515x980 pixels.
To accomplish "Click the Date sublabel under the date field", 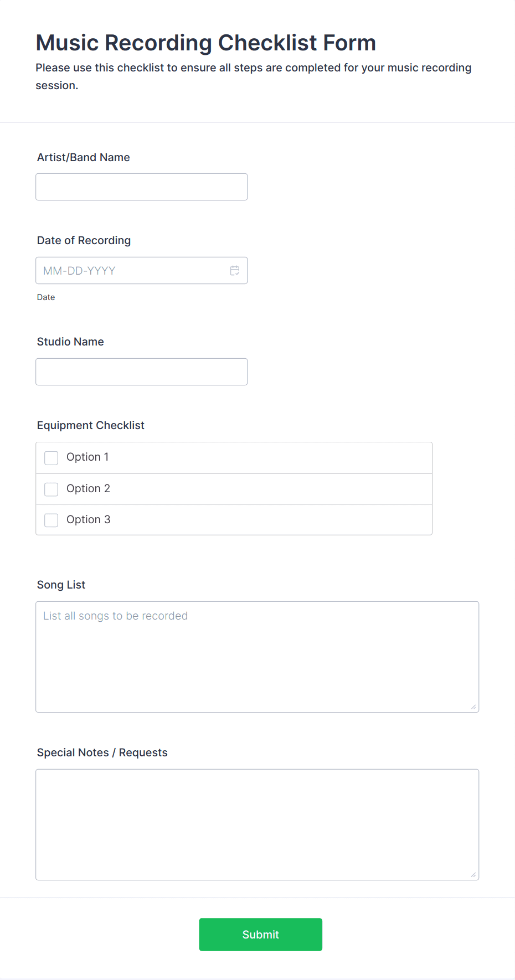I will (x=46, y=297).
